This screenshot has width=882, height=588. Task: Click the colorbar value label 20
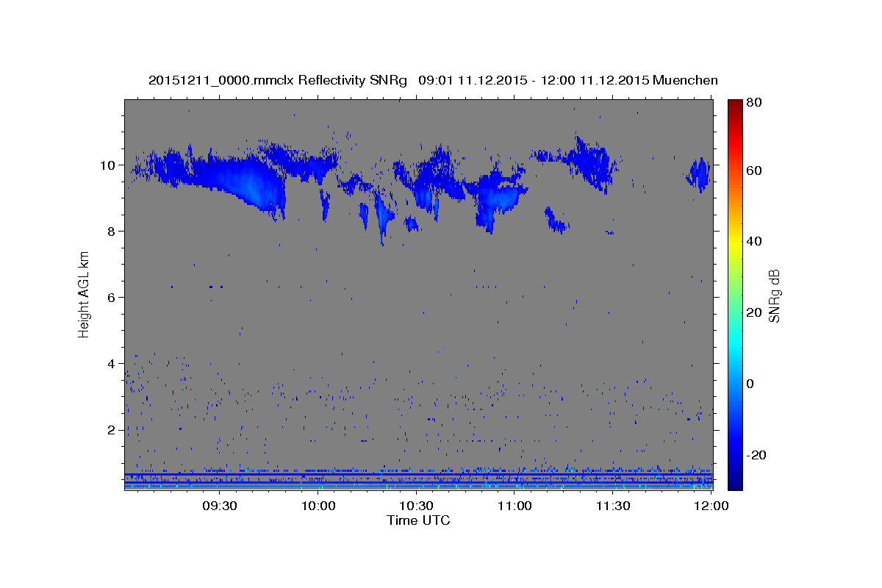[753, 312]
